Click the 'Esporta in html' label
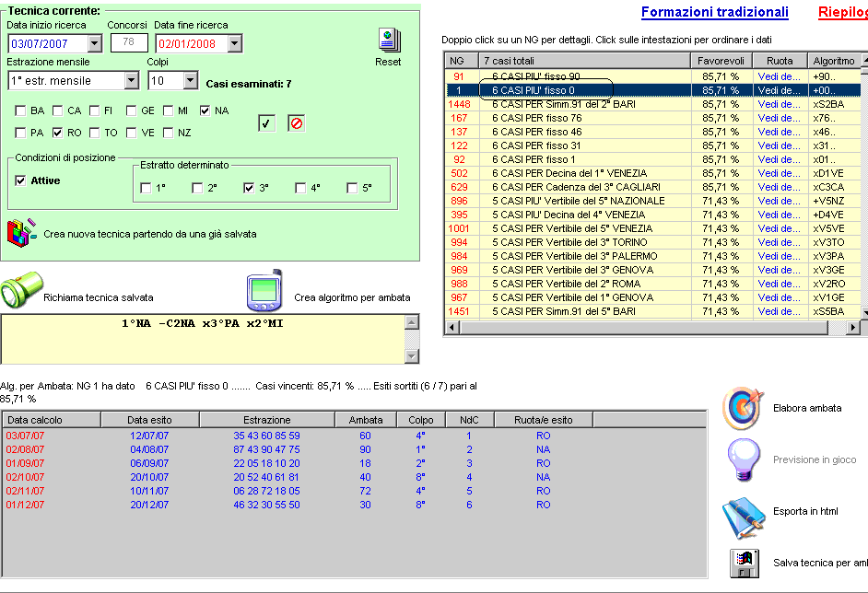The width and height of the screenshot is (868, 593). point(805,512)
